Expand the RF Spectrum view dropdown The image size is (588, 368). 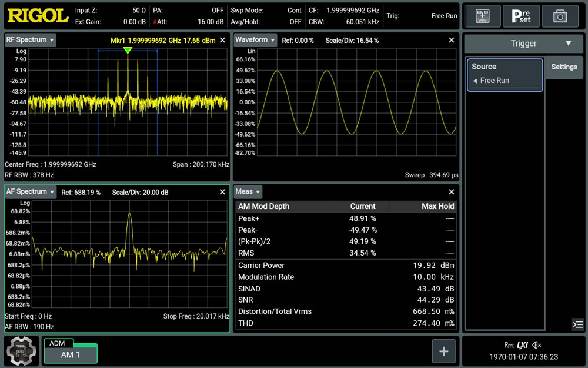31,40
